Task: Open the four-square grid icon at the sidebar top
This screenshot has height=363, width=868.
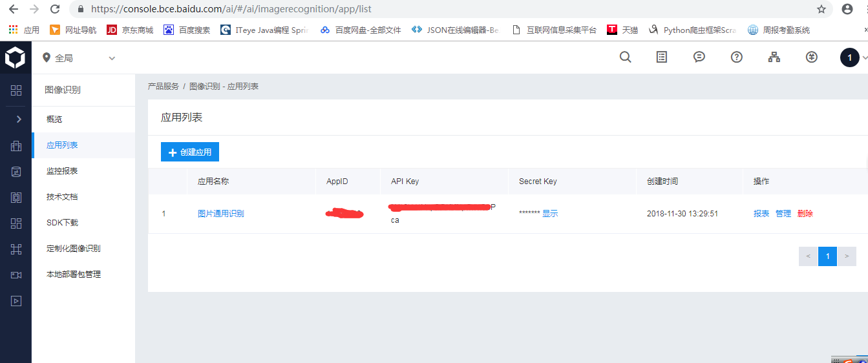Action: click(x=16, y=90)
